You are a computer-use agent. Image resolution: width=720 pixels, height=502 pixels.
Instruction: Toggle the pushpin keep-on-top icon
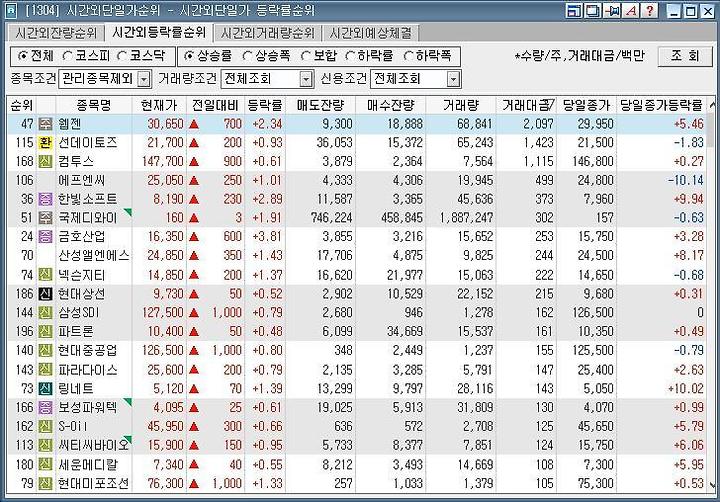point(612,11)
